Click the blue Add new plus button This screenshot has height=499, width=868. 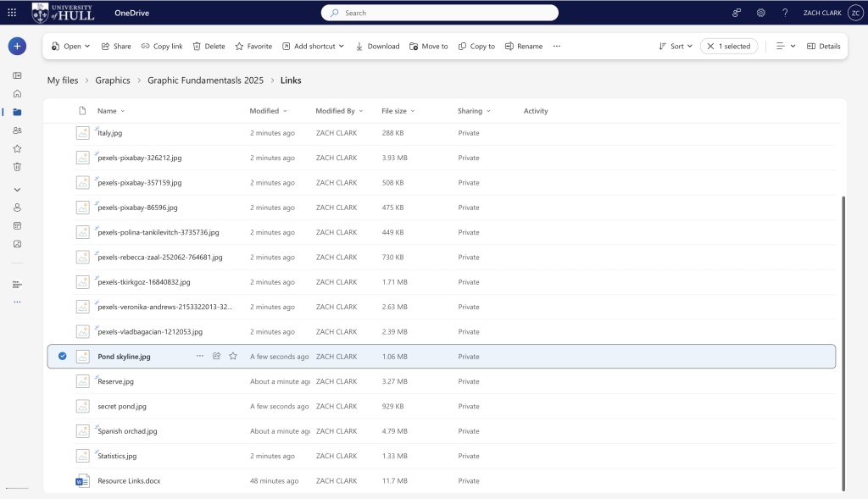(17, 47)
